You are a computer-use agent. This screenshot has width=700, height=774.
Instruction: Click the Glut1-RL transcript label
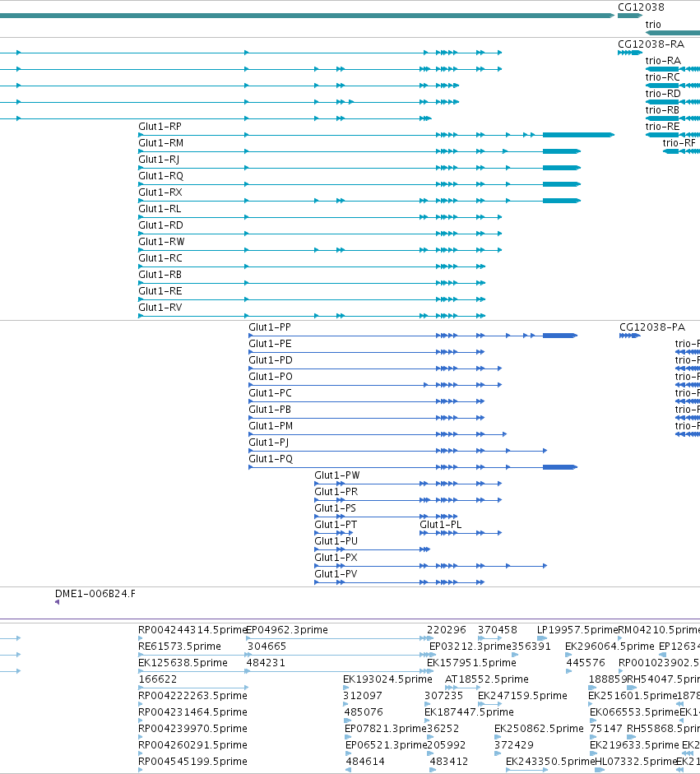[x=160, y=209]
